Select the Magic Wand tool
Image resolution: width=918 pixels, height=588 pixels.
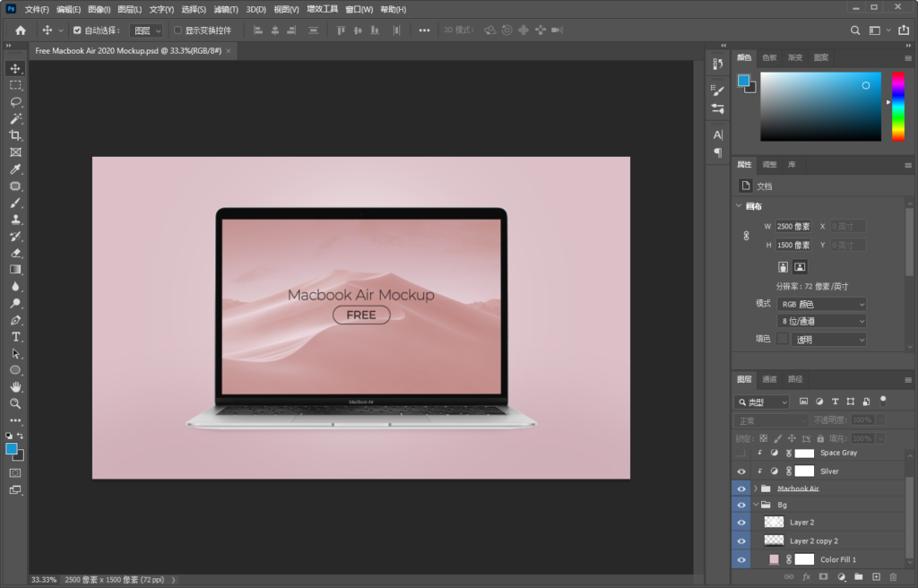(15, 119)
